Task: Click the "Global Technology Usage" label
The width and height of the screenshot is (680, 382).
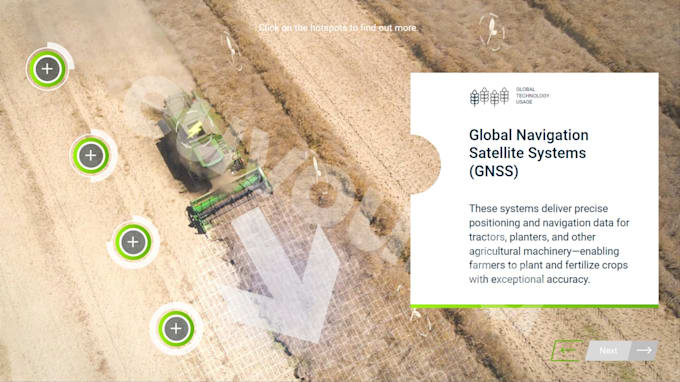Action: pos(532,95)
